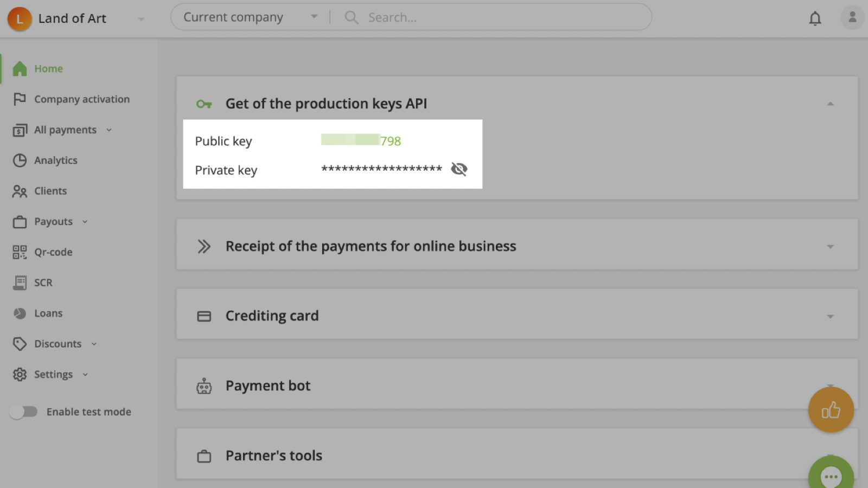Click the orange thumbs-up feedback button
The width and height of the screenshot is (868, 488).
831,410
